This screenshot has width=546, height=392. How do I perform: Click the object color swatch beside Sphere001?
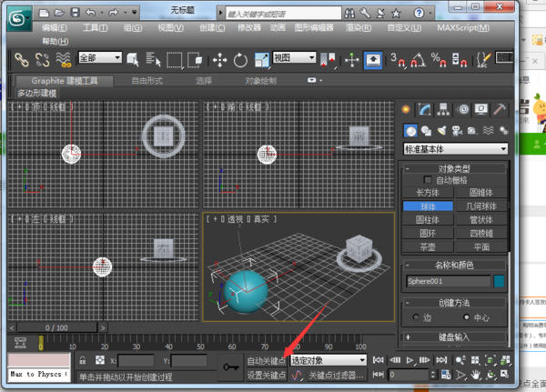499,282
